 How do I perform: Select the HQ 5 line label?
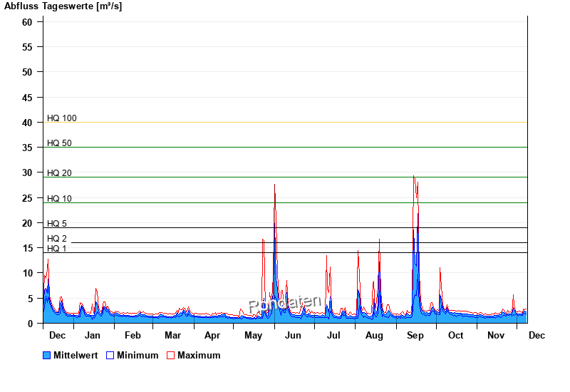click(x=57, y=224)
